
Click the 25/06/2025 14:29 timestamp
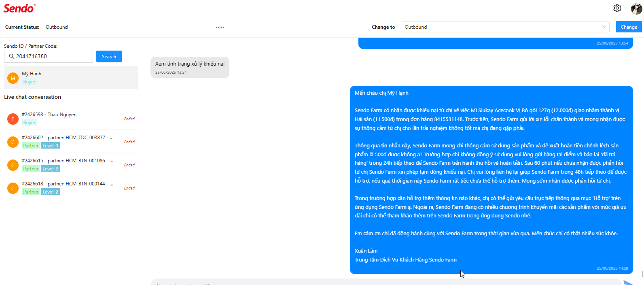(x=612, y=268)
